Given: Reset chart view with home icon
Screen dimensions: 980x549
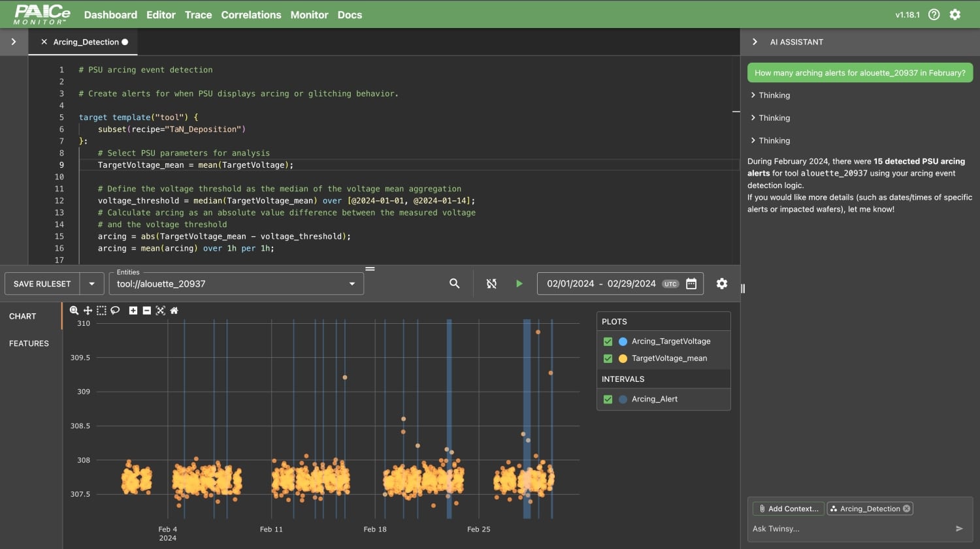Looking at the screenshot, I should click(x=174, y=311).
